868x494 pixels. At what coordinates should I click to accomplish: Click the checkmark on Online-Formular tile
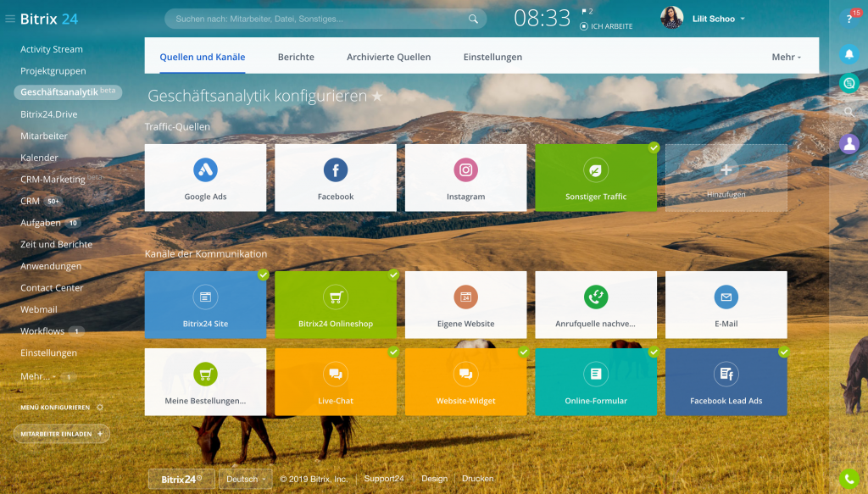click(x=654, y=352)
